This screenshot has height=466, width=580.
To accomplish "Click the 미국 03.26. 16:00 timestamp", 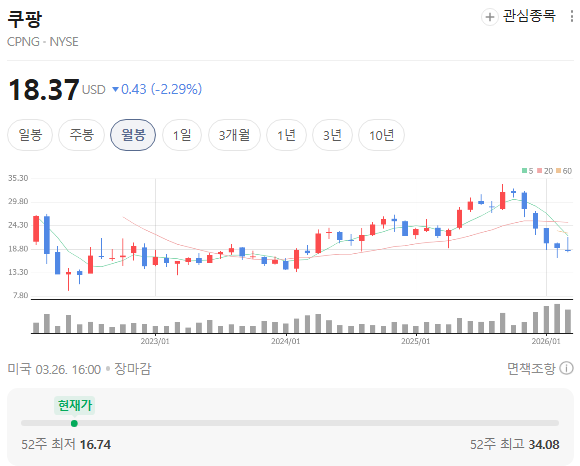I will [x=54, y=369].
